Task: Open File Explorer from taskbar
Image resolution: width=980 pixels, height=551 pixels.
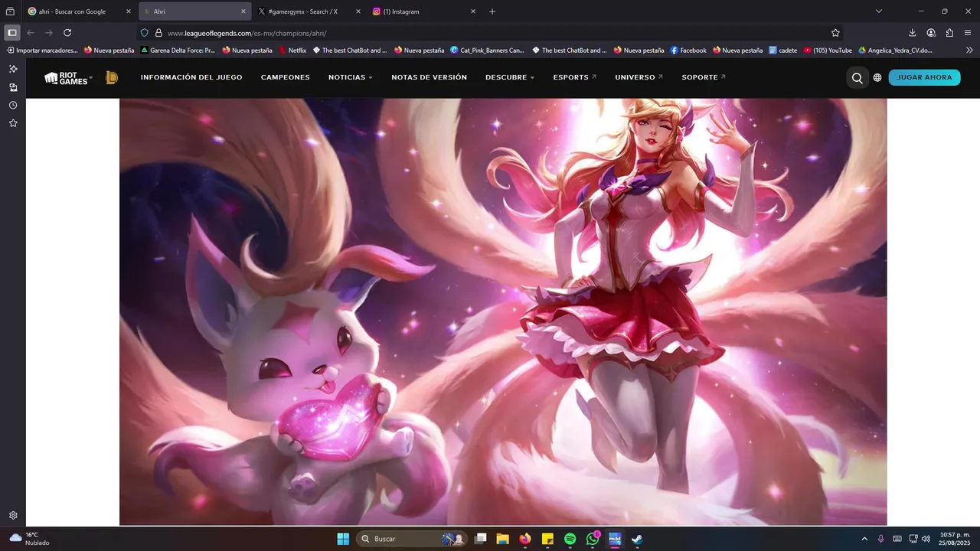Action: click(x=502, y=539)
